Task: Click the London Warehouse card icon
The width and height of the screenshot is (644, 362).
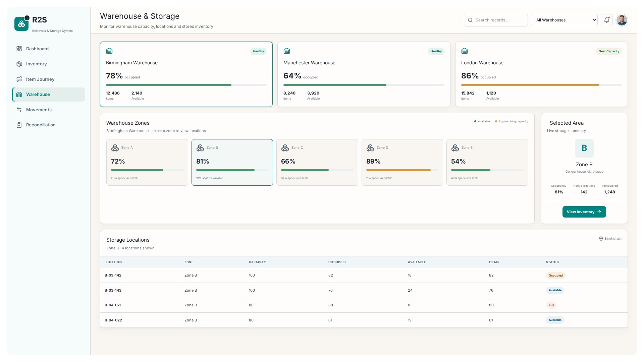Action: click(465, 51)
